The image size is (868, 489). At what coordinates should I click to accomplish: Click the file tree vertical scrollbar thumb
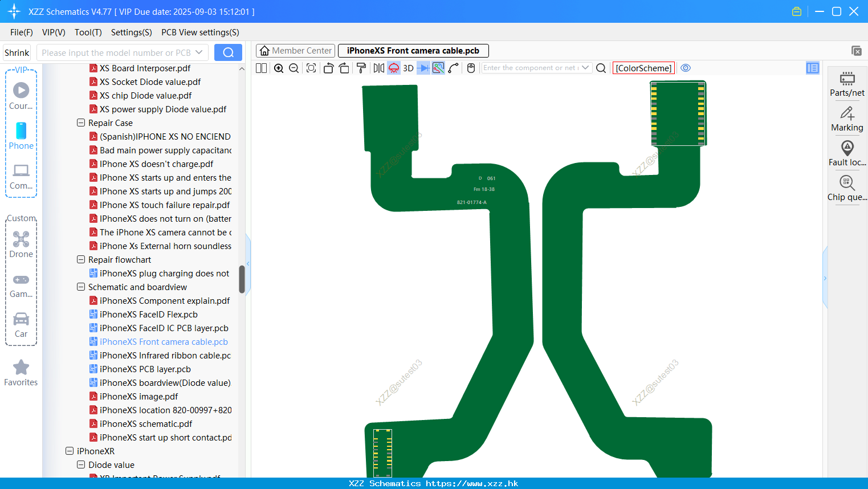click(x=242, y=279)
